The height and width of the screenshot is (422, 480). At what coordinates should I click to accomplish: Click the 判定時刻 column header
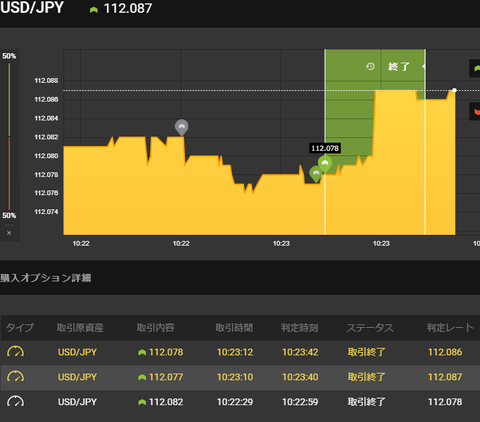tap(299, 328)
